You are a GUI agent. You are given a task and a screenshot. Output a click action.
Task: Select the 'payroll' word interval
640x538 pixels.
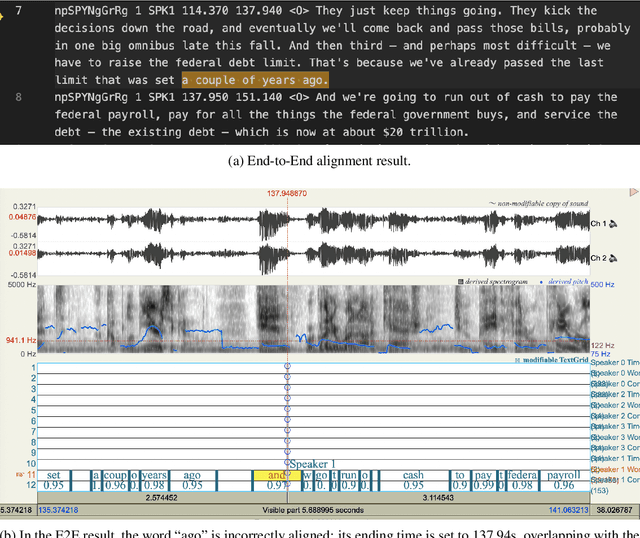tap(564, 475)
